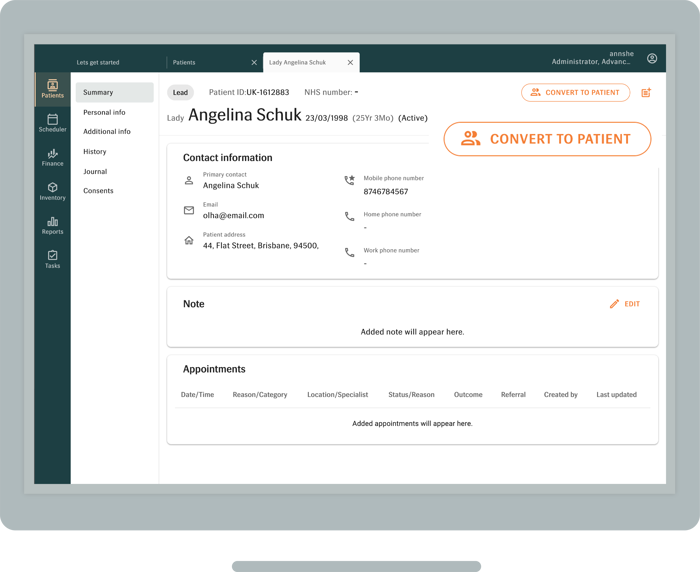This screenshot has width=700, height=572.
Task: Click the (25Yr 3Mo) age text
Action: pos(373,118)
